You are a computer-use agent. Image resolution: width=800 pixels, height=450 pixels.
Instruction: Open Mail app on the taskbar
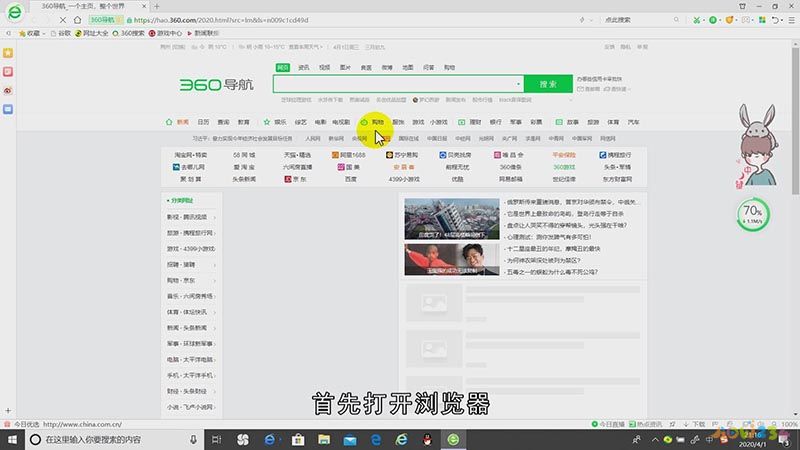(349, 439)
